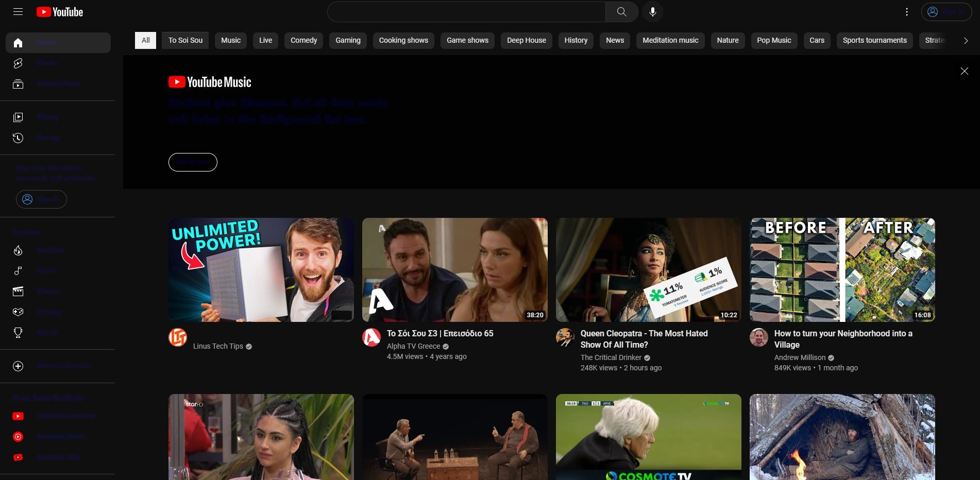Open the Library sidebar icon
The height and width of the screenshot is (480, 980).
[18, 117]
